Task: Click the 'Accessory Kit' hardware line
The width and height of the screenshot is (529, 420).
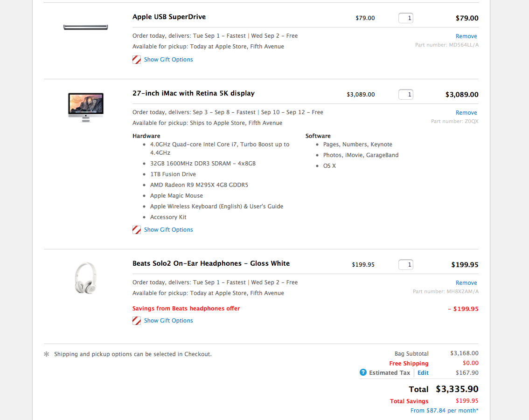Action: click(x=168, y=217)
